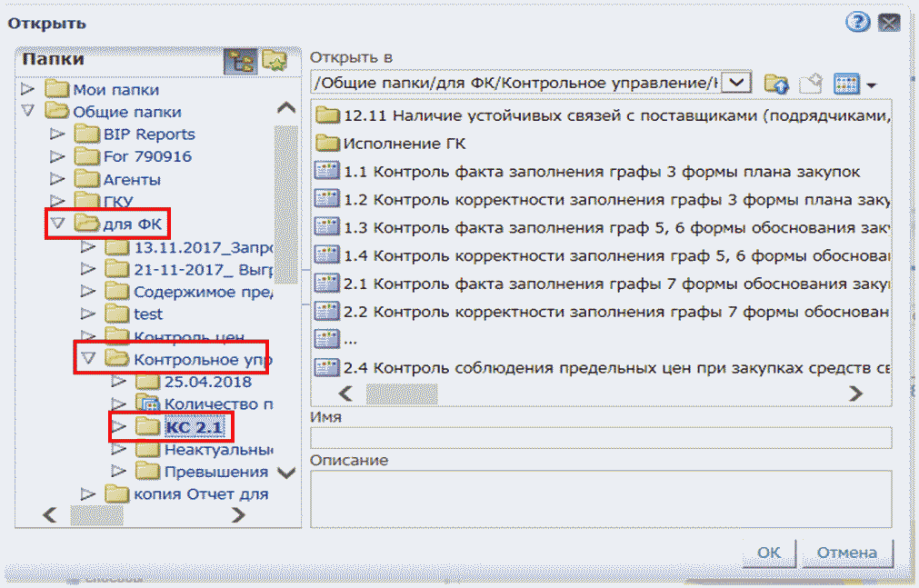919x588 pixels.
Task: Collapse the Общие папки tree node
Action: click(x=27, y=112)
